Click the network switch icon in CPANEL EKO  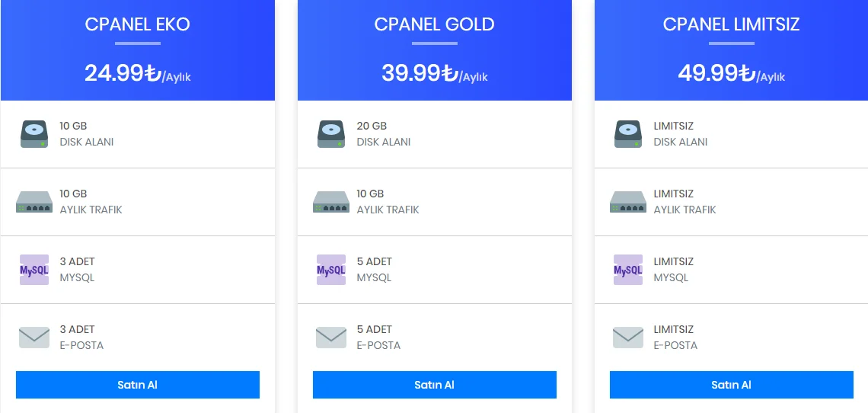coord(34,202)
